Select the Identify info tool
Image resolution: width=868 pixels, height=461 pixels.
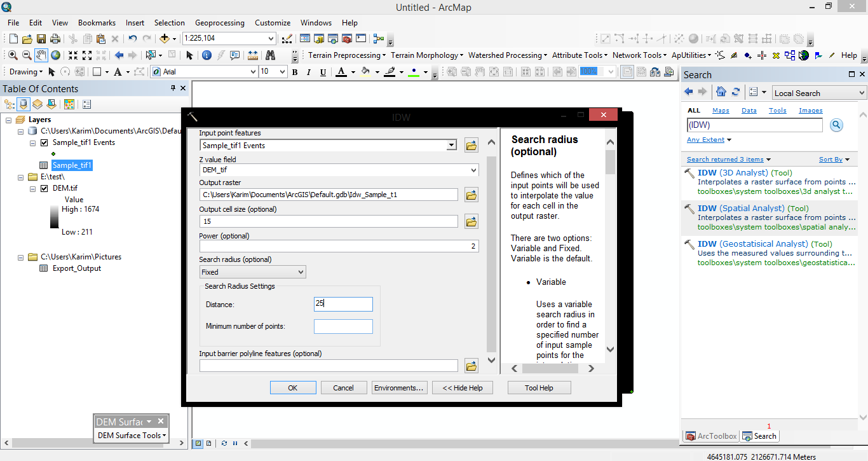pos(207,55)
